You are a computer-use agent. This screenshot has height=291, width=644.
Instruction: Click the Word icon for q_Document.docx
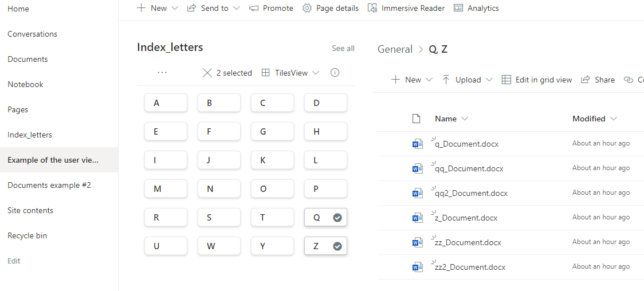click(x=417, y=144)
